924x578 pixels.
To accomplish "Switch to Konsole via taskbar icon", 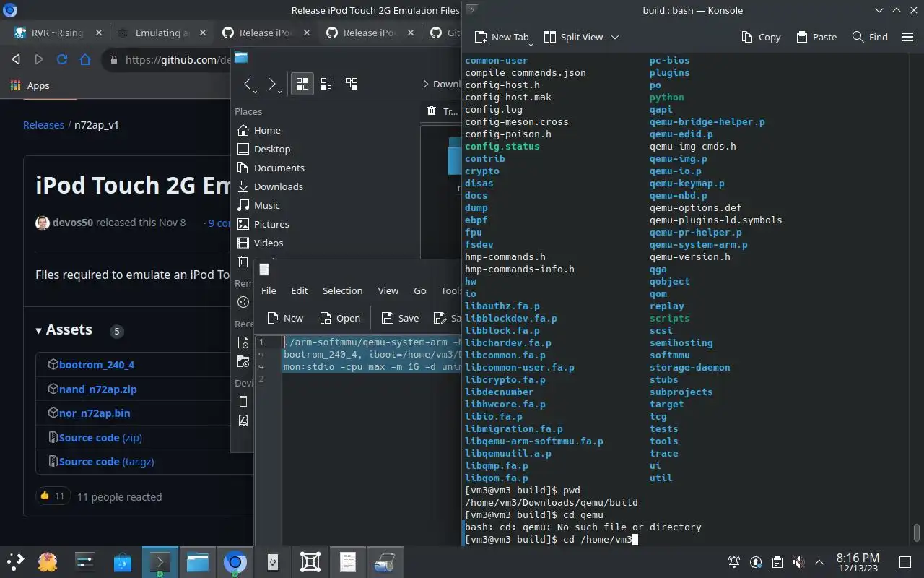I will pos(160,561).
